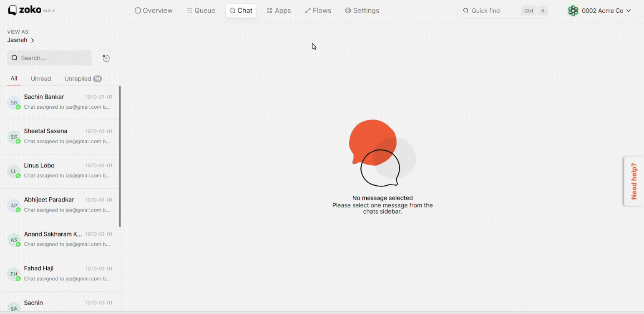Click the Unreplied count badge 16
Image resolution: width=644 pixels, height=314 pixels.
pos(97,79)
